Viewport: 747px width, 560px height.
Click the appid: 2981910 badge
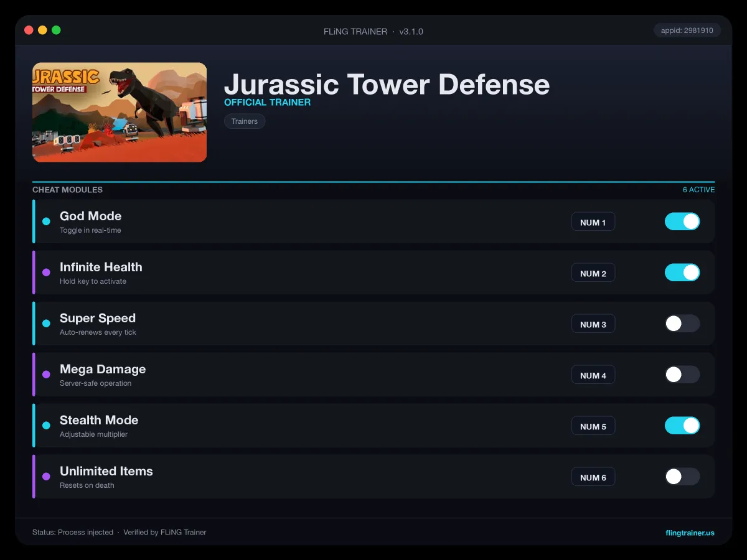click(x=687, y=30)
